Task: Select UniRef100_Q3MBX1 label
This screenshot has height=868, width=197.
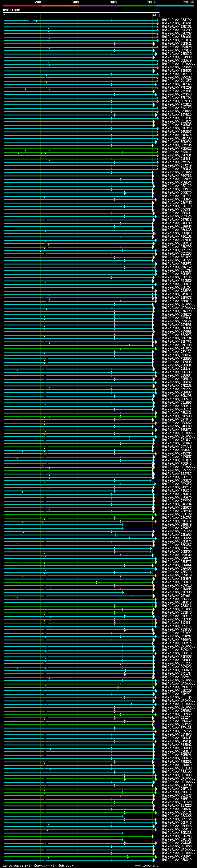Action: tap(177, 43)
